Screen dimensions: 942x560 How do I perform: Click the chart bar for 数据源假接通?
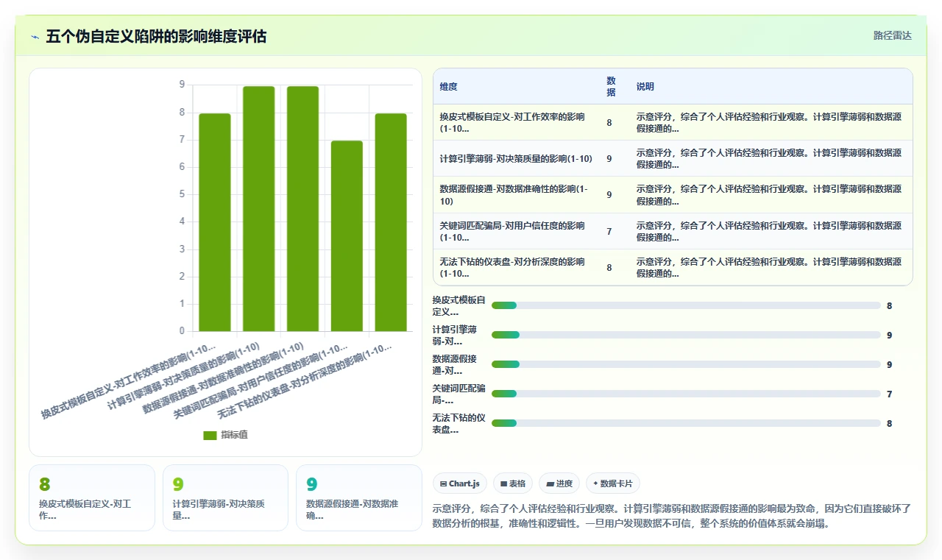point(302,209)
